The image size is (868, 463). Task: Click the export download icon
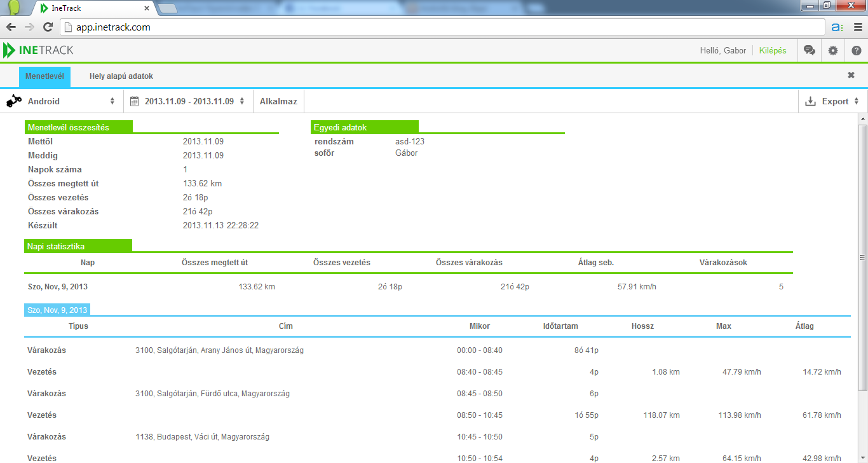(x=810, y=101)
